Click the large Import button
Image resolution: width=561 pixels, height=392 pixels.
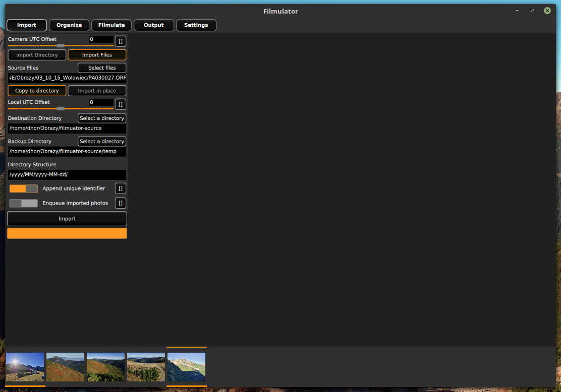point(67,219)
